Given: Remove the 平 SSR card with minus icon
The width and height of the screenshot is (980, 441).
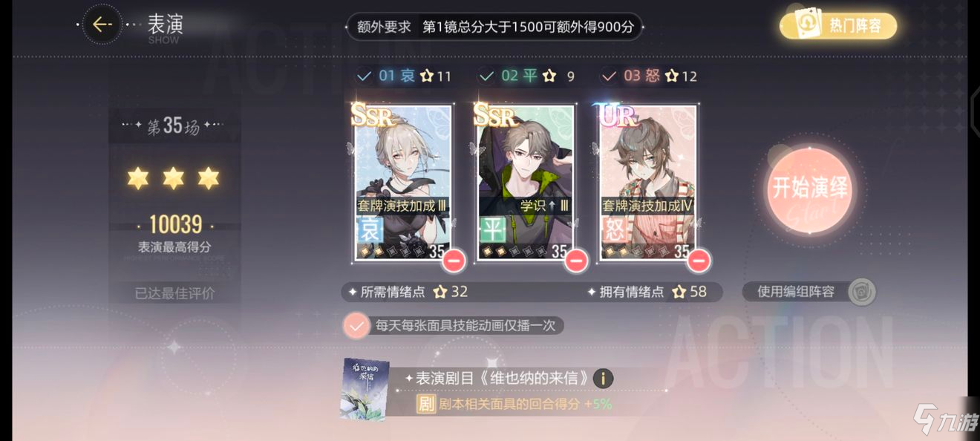Looking at the screenshot, I should click(576, 261).
